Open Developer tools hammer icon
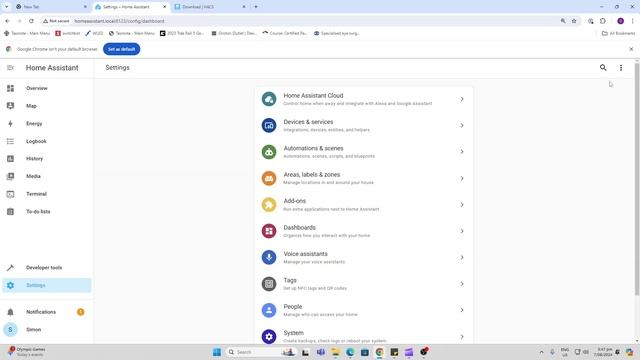This screenshot has width=640, height=360. (x=10, y=268)
